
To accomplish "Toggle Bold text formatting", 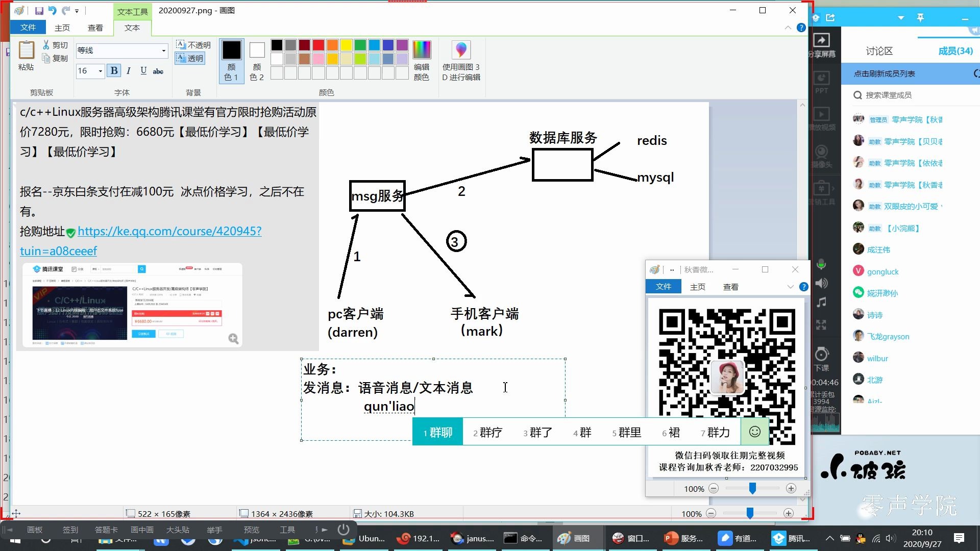I will tap(114, 71).
